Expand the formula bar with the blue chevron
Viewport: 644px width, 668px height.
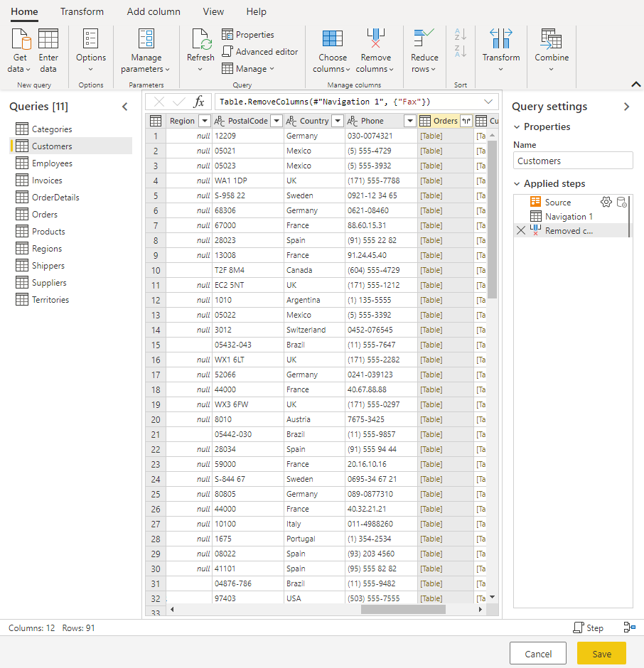[x=488, y=102]
